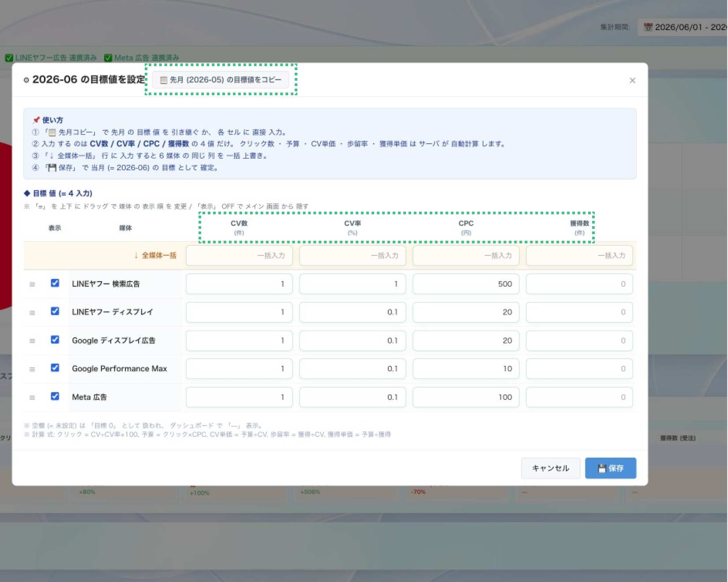Edit CV数 for LINEヤフー 検索広告
Image resolution: width=728 pixels, height=582 pixels.
[x=239, y=284]
